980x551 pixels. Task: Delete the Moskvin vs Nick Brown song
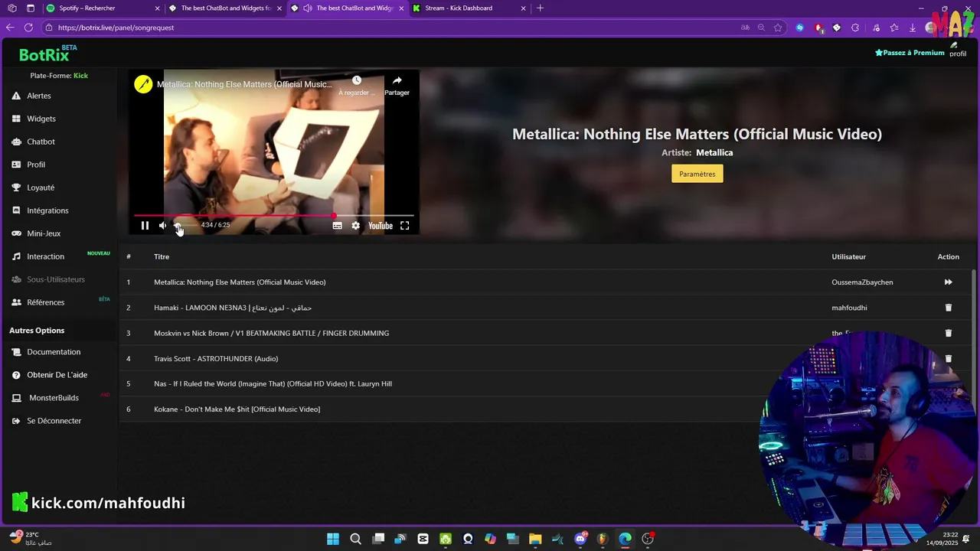point(948,333)
